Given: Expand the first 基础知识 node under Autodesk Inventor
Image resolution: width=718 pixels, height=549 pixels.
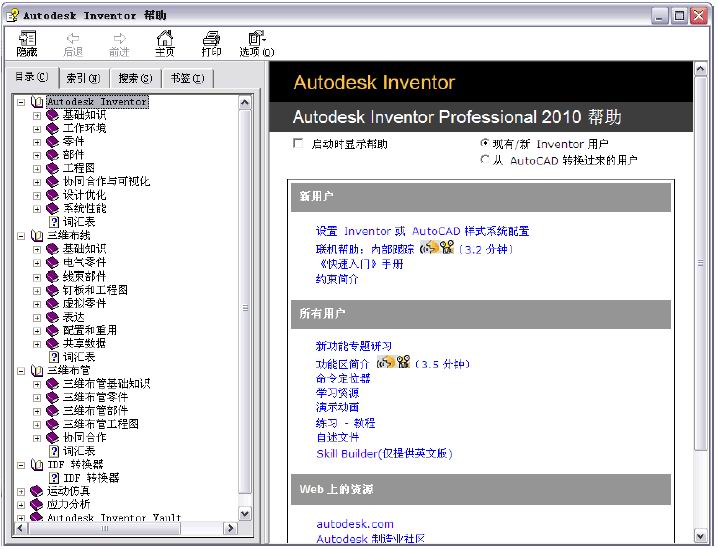Looking at the screenshot, I should [x=37, y=115].
